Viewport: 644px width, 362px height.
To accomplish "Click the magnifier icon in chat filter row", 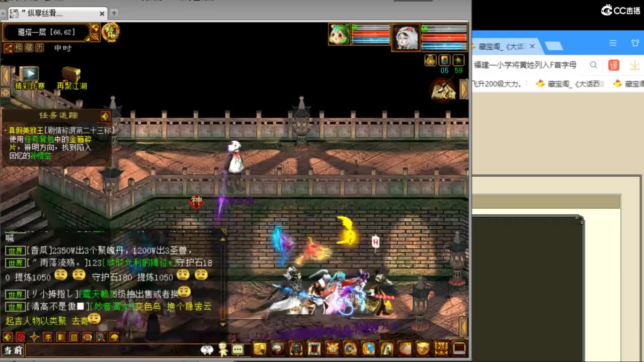I will pyautogui.click(x=101, y=337).
